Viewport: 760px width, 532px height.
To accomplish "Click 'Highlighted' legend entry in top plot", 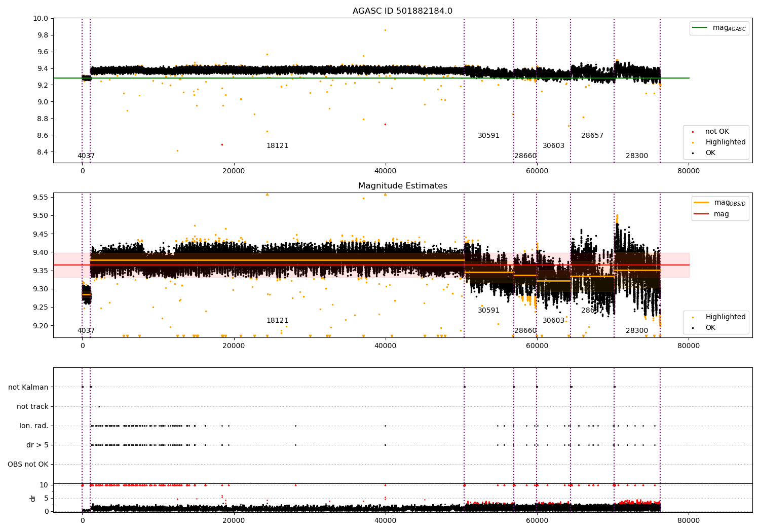I will pos(719,142).
